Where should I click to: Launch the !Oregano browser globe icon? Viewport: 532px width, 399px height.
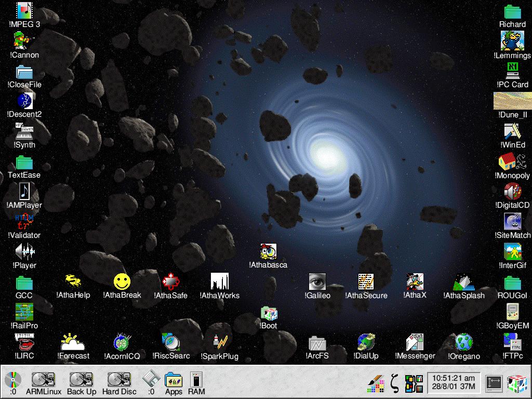464,342
